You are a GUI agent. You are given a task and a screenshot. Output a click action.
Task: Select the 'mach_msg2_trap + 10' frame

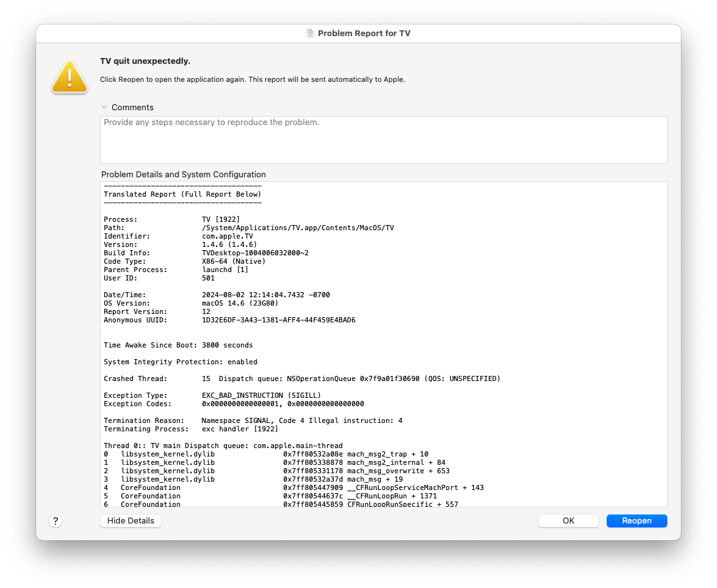coord(266,454)
